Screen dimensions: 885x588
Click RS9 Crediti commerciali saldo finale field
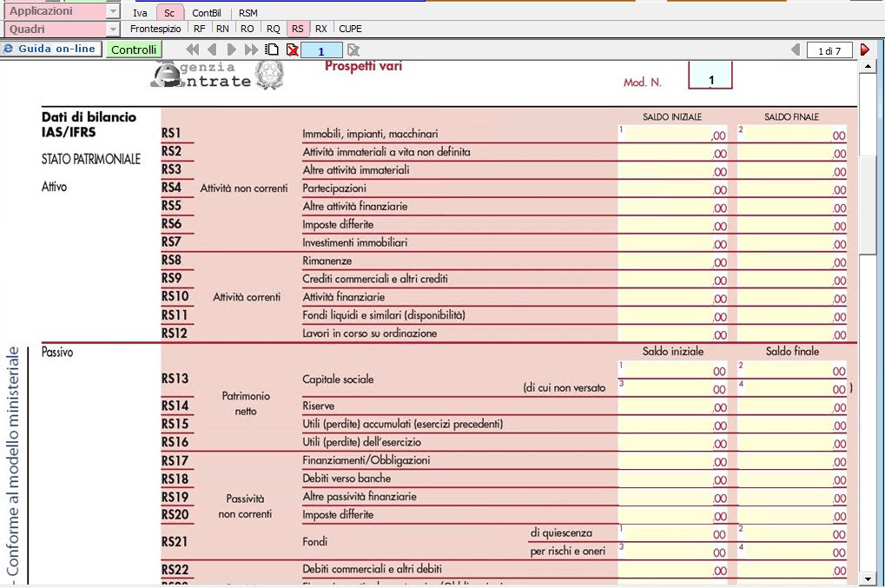coord(792,280)
